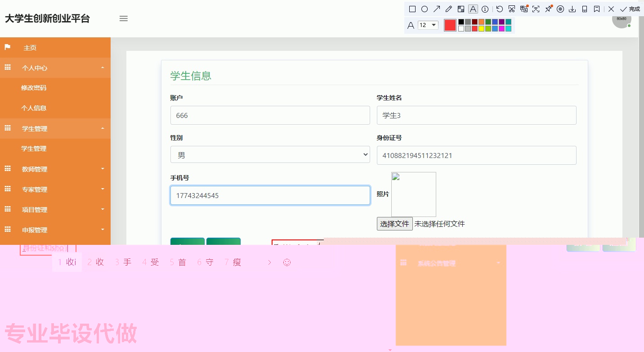Confirm with the 完成 button
This screenshot has width=644, height=352.
pos(630,9)
